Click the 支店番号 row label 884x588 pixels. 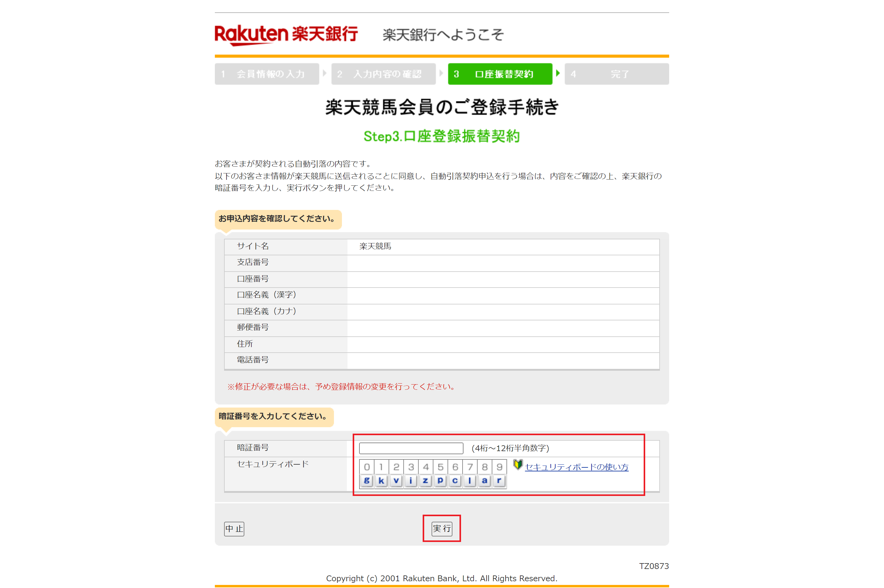(x=252, y=262)
